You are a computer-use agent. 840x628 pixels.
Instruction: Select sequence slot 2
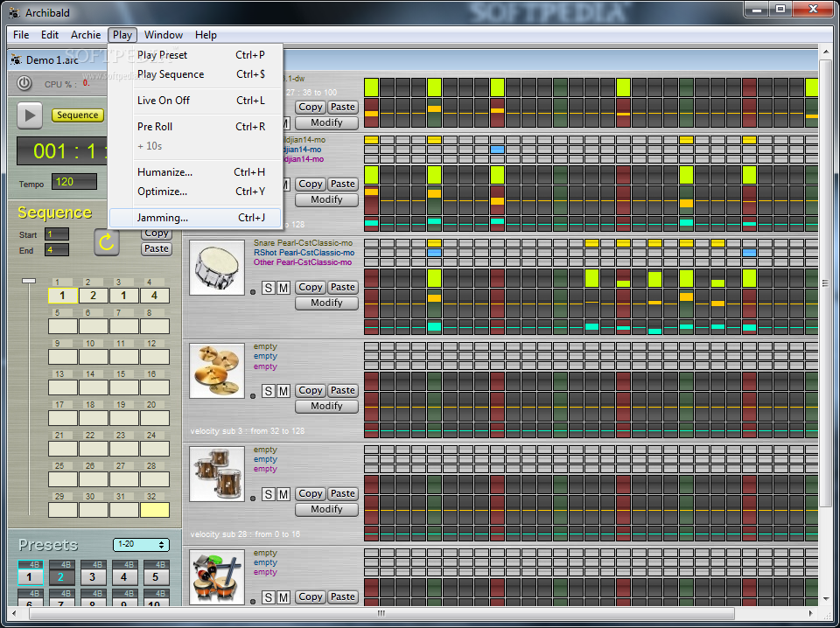click(x=94, y=296)
